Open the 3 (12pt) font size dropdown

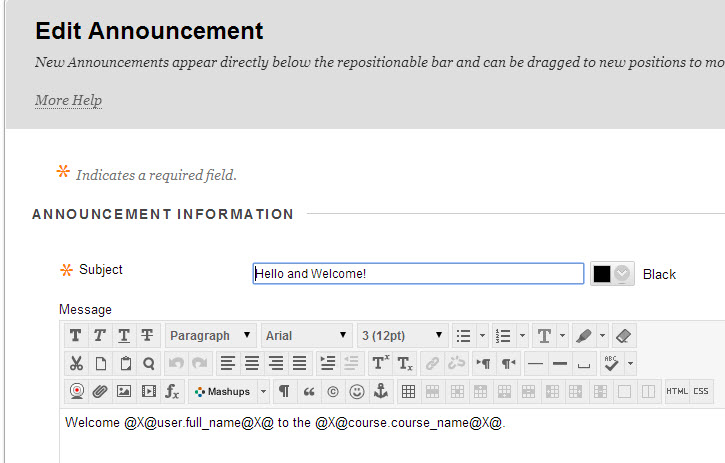pos(402,336)
